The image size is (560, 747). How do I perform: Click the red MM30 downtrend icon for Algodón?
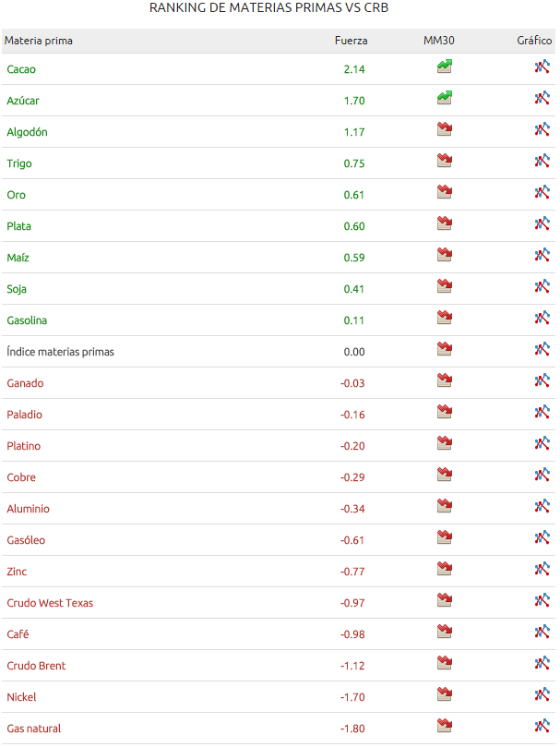click(445, 129)
